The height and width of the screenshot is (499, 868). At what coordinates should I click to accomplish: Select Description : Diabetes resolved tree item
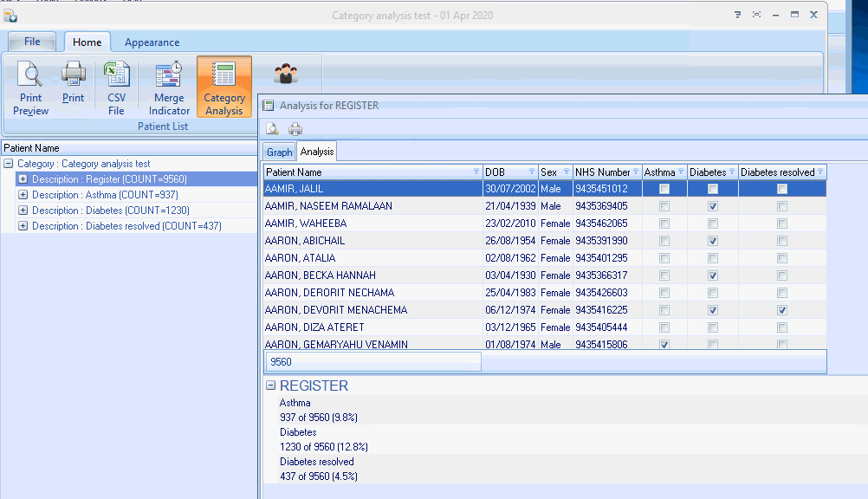point(126,226)
